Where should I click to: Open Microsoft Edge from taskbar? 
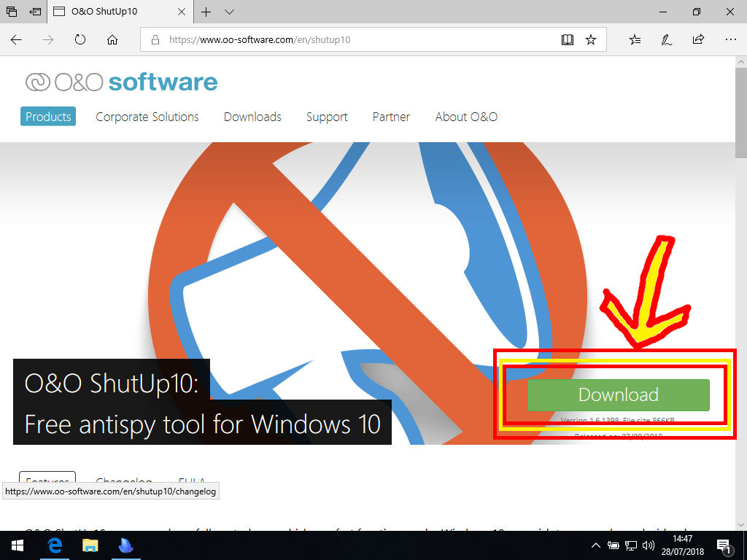pos(55,545)
